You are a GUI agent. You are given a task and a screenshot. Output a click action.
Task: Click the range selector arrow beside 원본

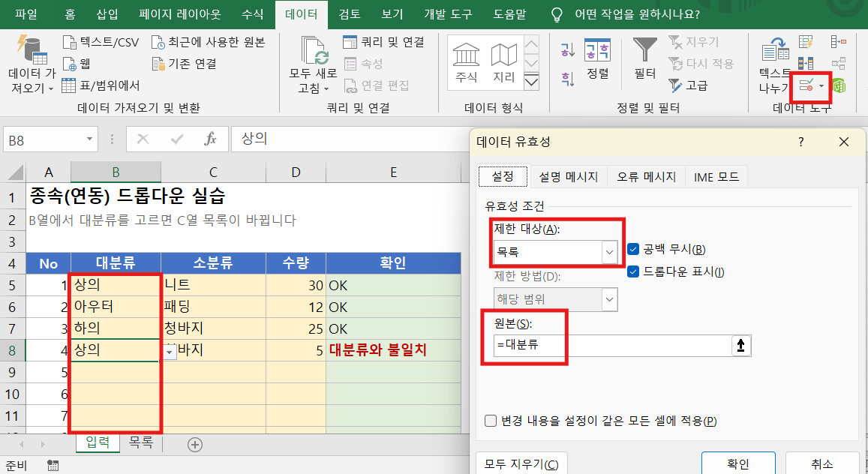click(x=740, y=346)
